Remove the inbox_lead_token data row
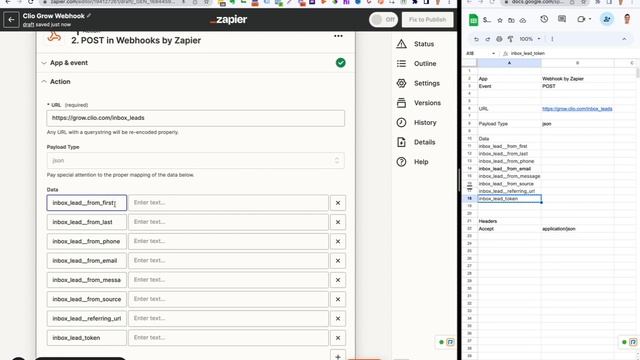Viewport: 640px width, 360px height. 338,338
